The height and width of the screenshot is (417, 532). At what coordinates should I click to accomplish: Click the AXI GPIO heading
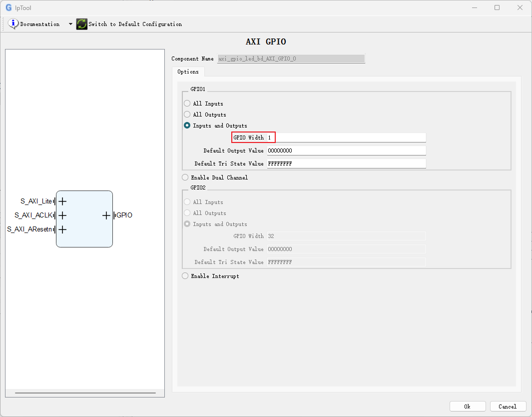point(266,41)
